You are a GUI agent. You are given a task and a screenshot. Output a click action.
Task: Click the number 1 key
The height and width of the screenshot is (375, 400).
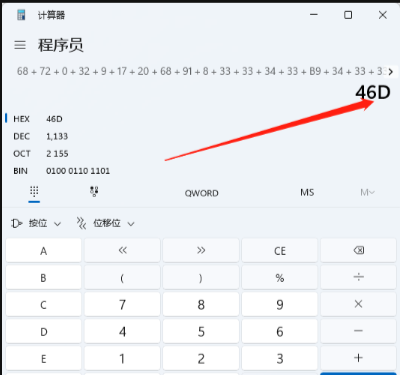122,358
